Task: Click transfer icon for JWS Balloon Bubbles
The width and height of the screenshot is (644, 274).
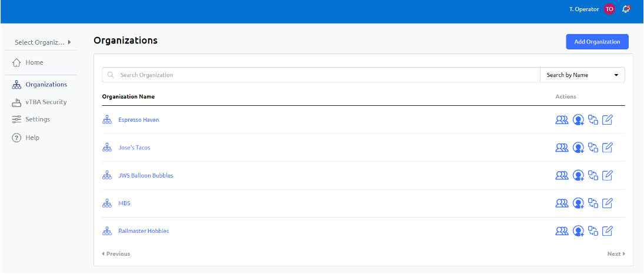Action: 593,175
